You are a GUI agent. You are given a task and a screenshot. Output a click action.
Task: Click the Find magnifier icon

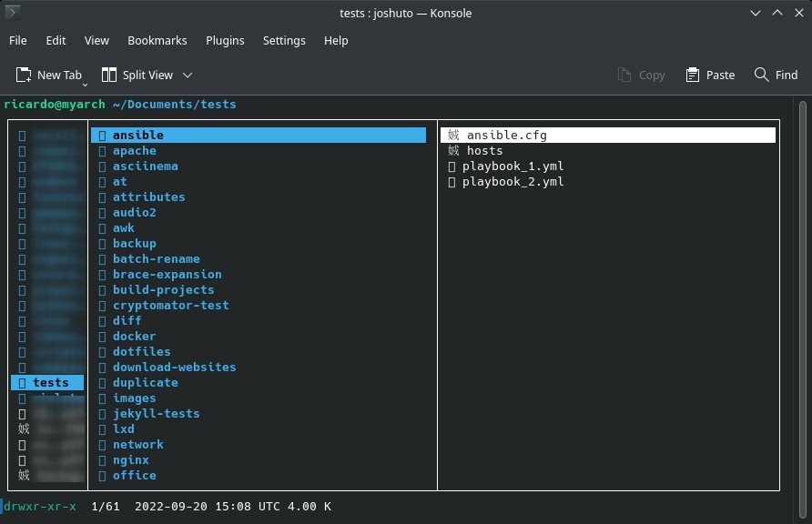pyautogui.click(x=761, y=75)
